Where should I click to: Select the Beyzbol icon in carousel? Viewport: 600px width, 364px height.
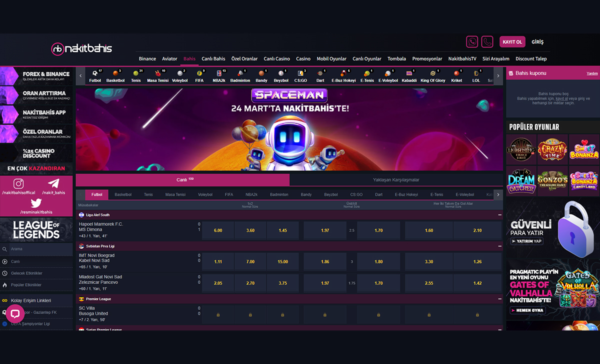[x=281, y=76]
